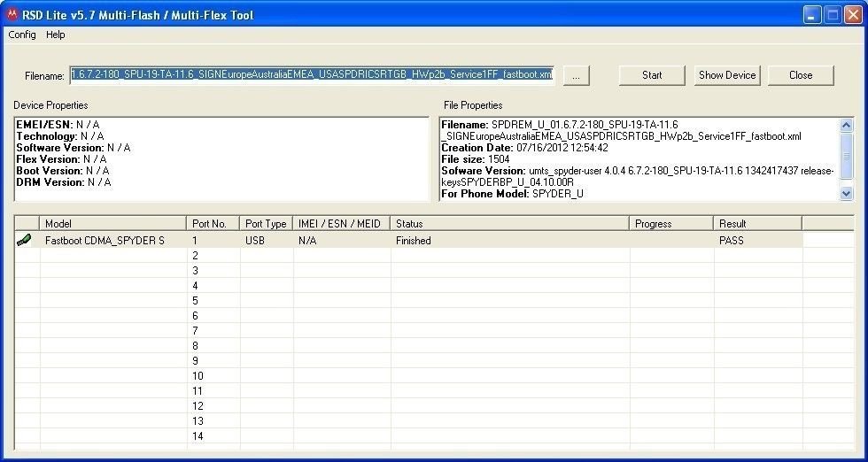The image size is (868, 462).
Task: Click the IMEI / ESN / MEID column header
Action: [342, 224]
